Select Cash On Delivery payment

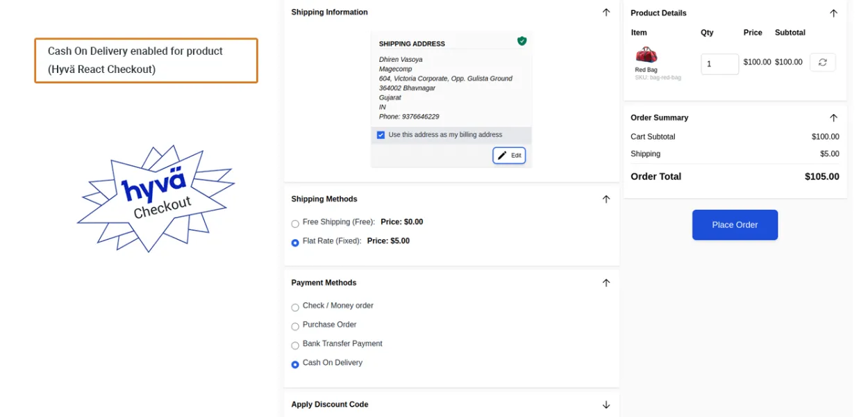pyautogui.click(x=295, y=364)
